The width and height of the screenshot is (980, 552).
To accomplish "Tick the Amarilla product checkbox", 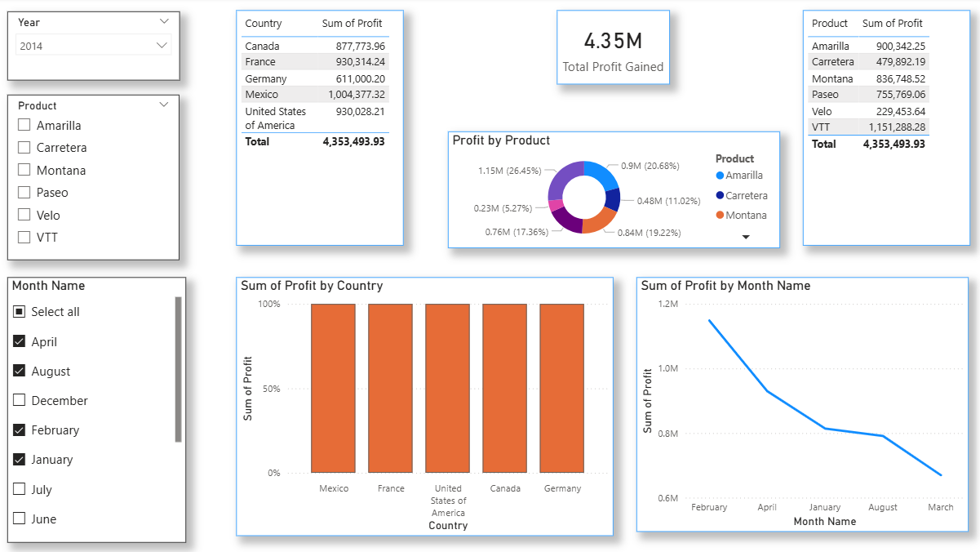I will tap(24, 125).
